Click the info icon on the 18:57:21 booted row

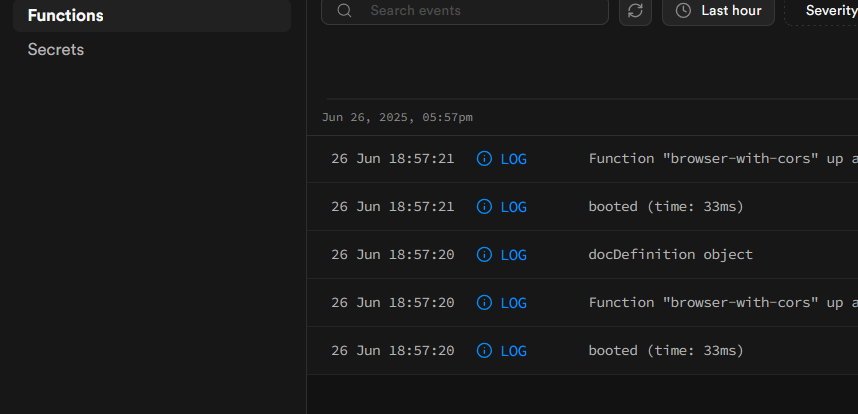[x=484, y=207]
